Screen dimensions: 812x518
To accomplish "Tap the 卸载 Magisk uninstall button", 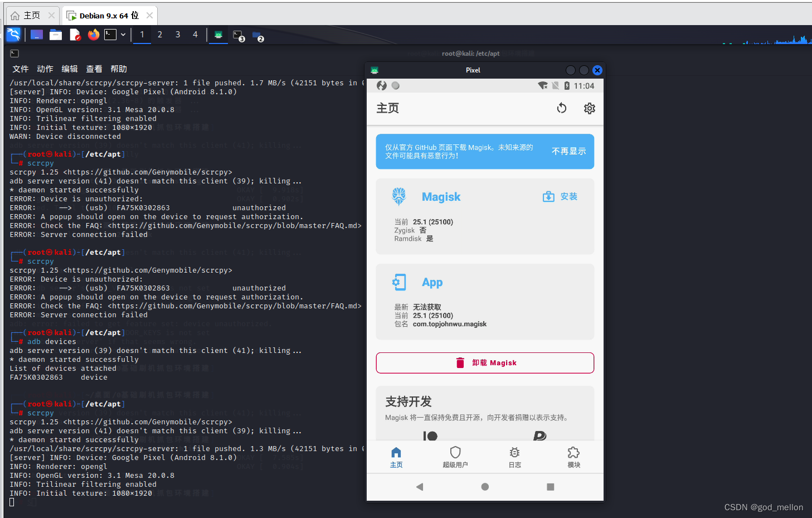I will [x=485, y=363].
